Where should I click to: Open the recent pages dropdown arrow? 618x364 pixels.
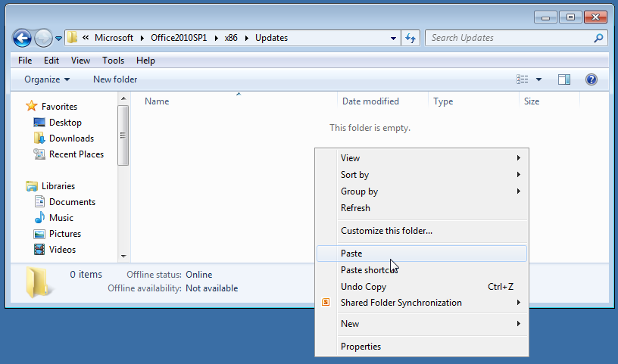[58, 38]
